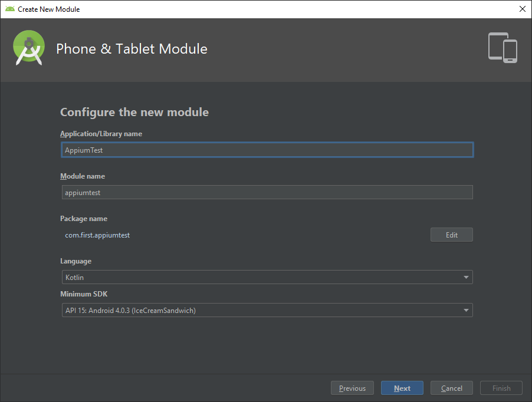Screen dimensions: 532x402
Task: Close the Create New Module dialog
Action: [523, 9]
